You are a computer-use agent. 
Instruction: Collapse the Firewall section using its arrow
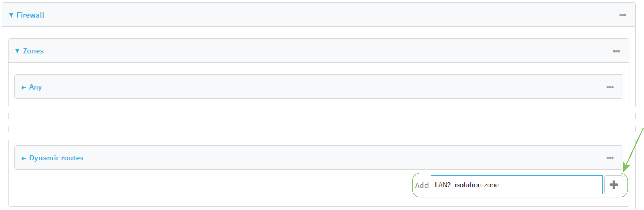pyautogui.click(x=11, y=15)
